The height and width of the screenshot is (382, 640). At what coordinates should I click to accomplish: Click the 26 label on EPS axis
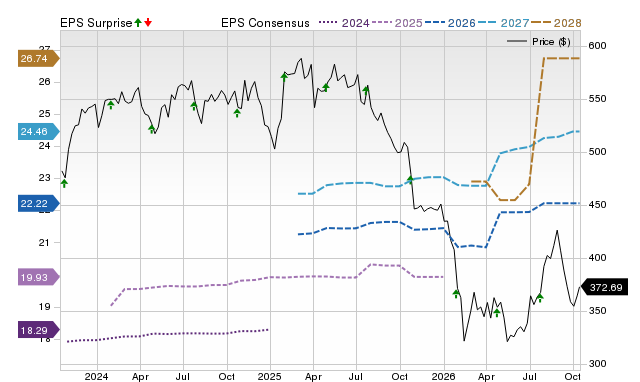[44, 82]
